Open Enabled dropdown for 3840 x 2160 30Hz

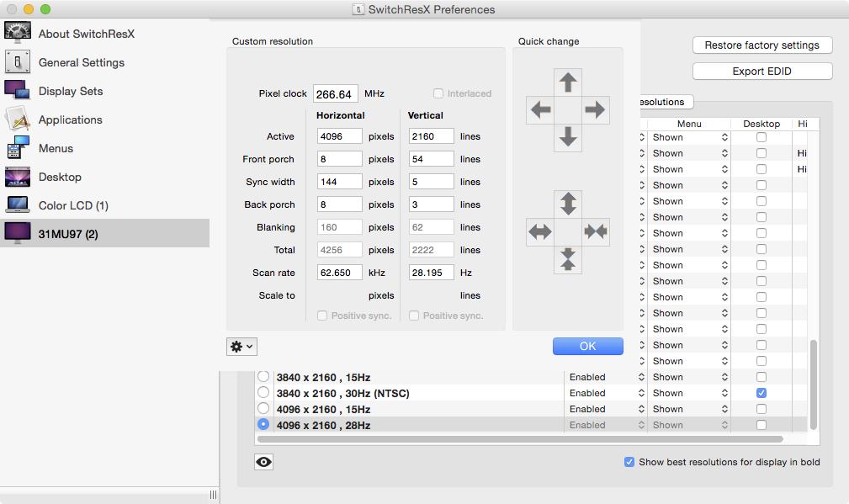(607, 393)
